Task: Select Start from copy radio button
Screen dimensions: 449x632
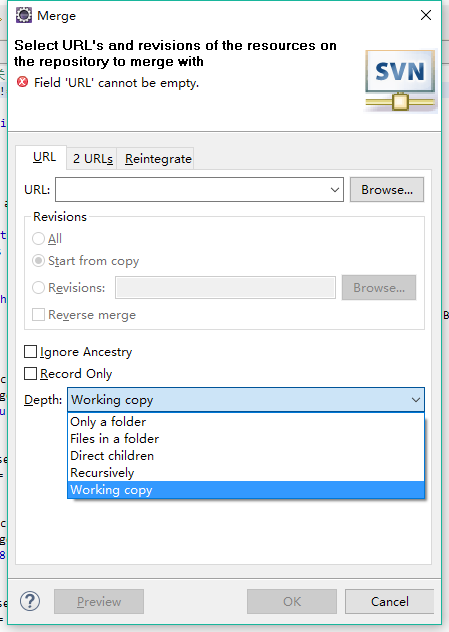Action: (x=38, y=261)
